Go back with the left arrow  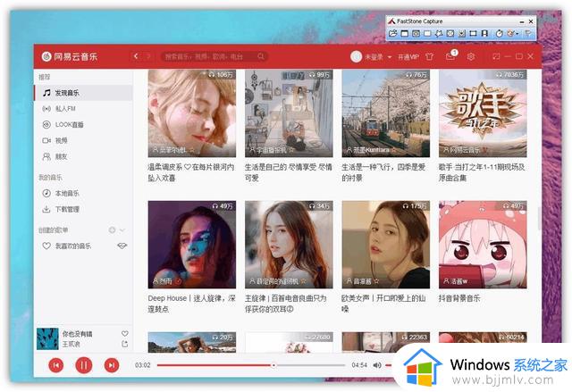136,56
